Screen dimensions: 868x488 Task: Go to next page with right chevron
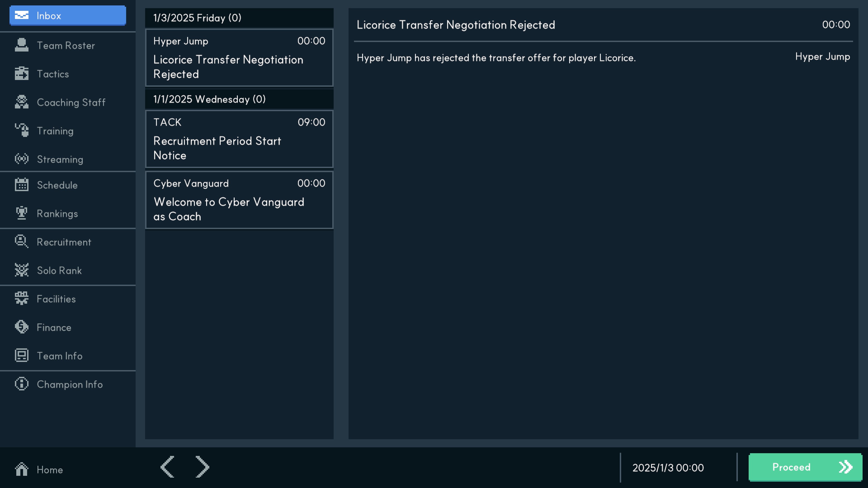point(202,467)
